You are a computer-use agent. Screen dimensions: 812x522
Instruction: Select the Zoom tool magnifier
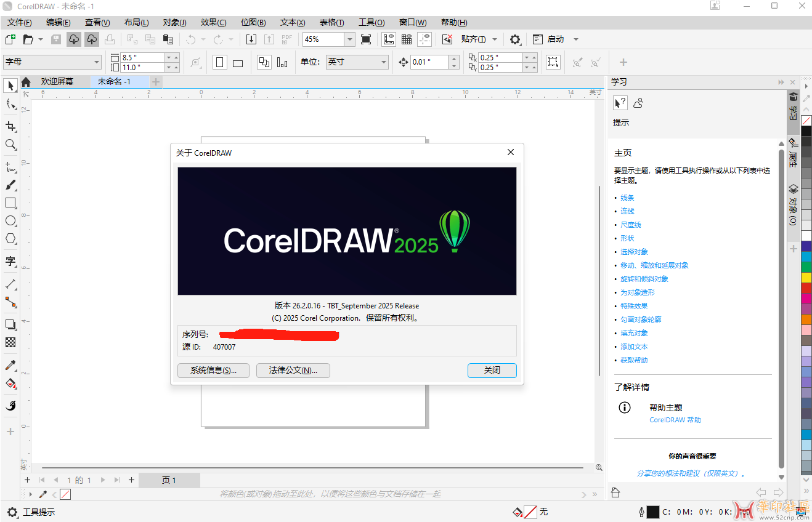pos(10,145)
